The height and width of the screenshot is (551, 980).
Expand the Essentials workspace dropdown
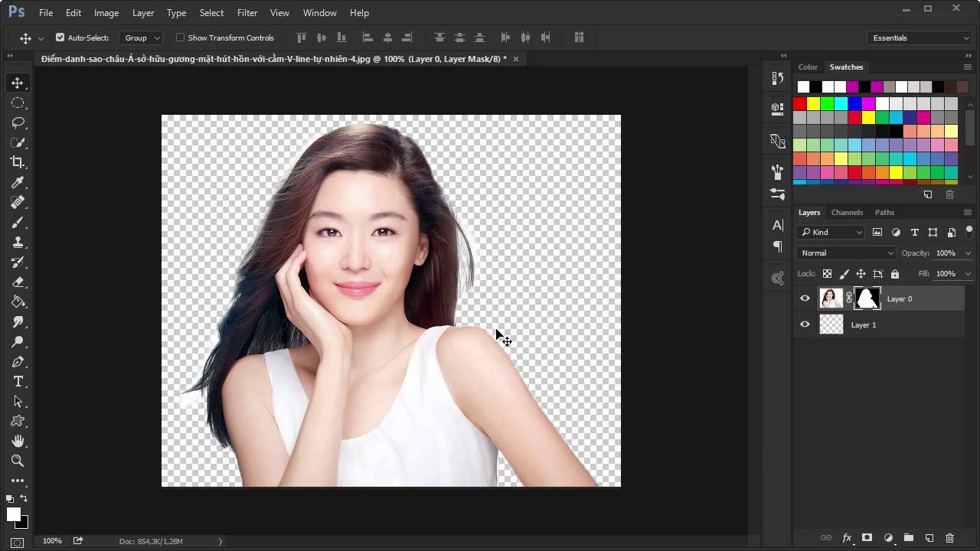(x=921, y=37)
